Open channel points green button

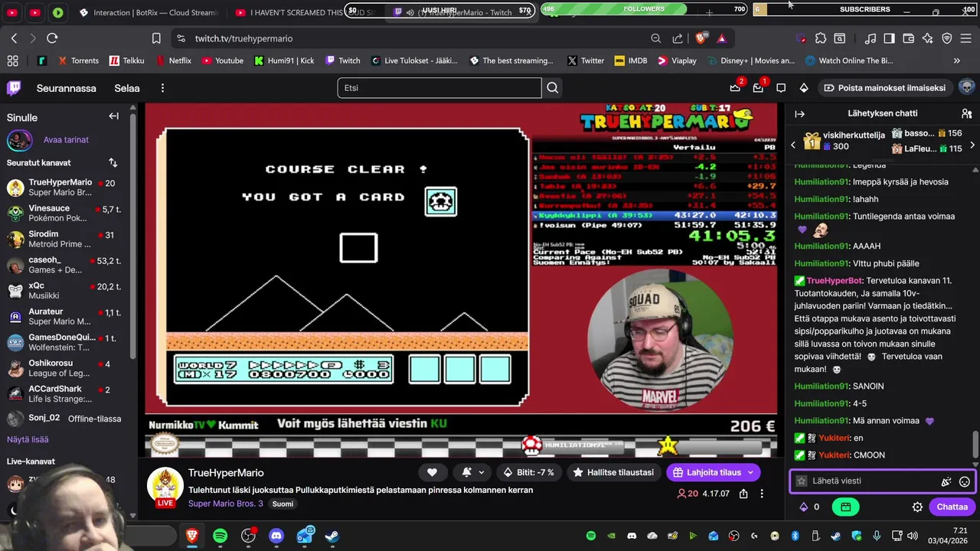click(x=845, y=507)
